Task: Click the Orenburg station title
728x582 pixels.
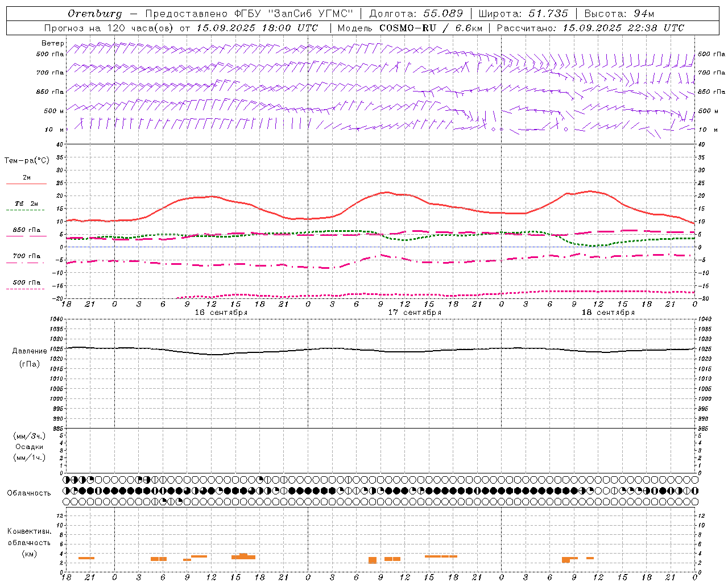Action: click(x=94, y=14)
